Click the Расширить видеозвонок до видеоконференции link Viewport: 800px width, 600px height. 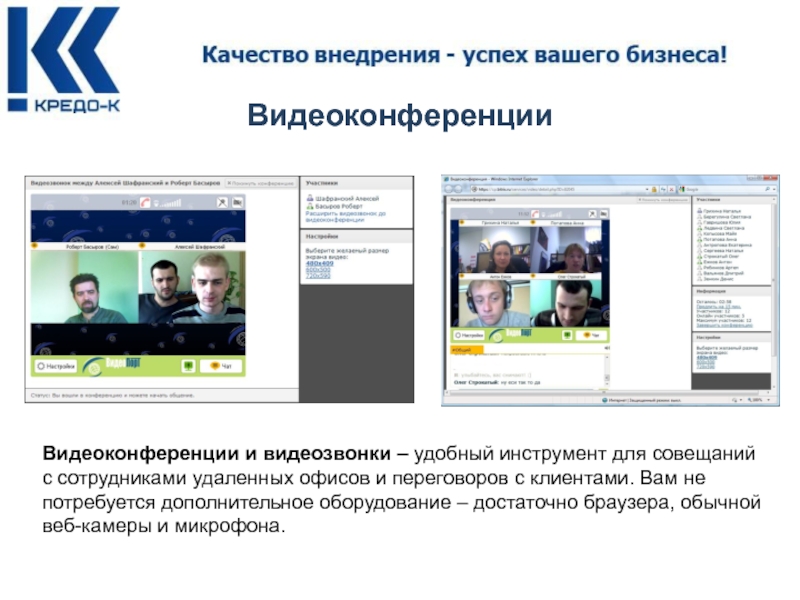(345, 216)
